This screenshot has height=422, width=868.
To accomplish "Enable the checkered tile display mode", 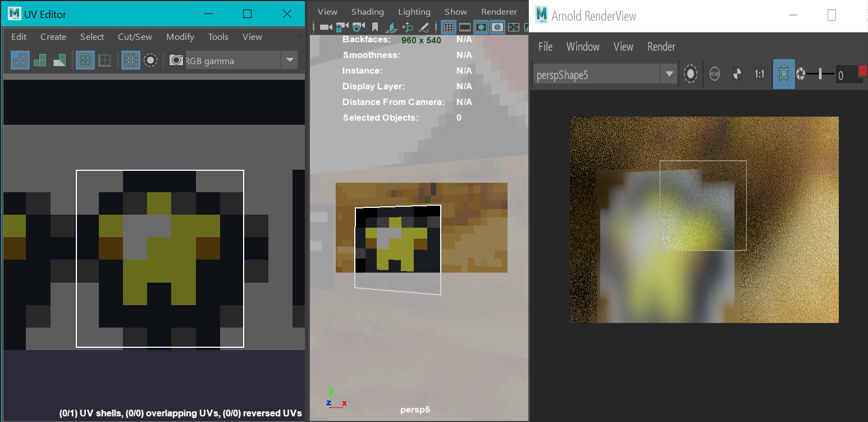I will [85, 60].
